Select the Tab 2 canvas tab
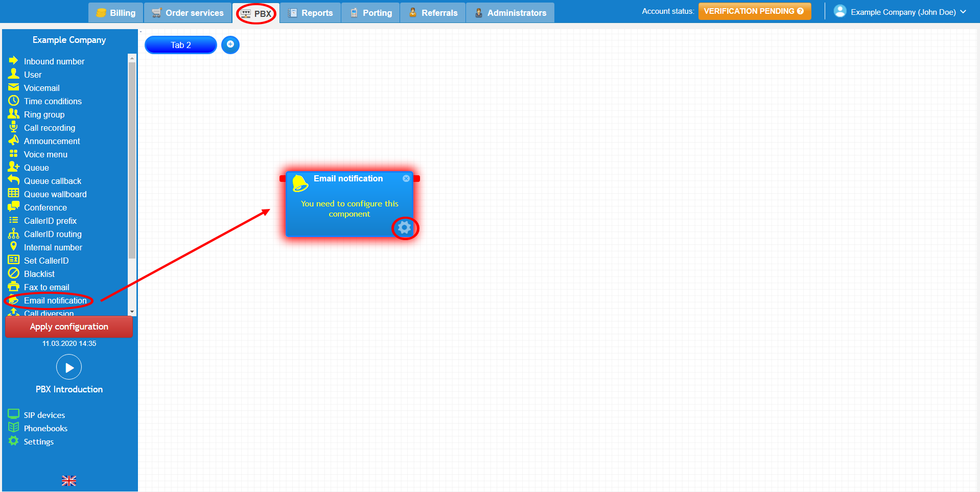Screen dimensions: 980x492 tap(181, 45)
